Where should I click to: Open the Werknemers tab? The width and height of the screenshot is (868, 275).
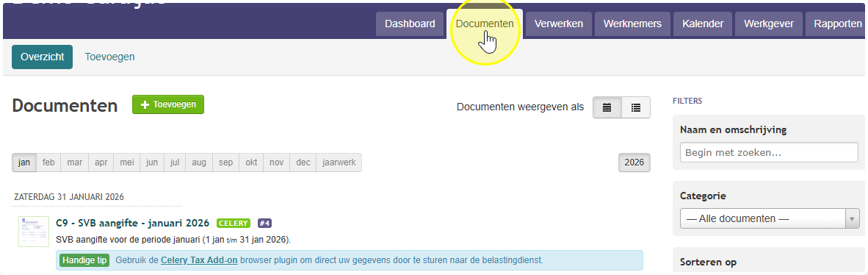coord(632,24)
